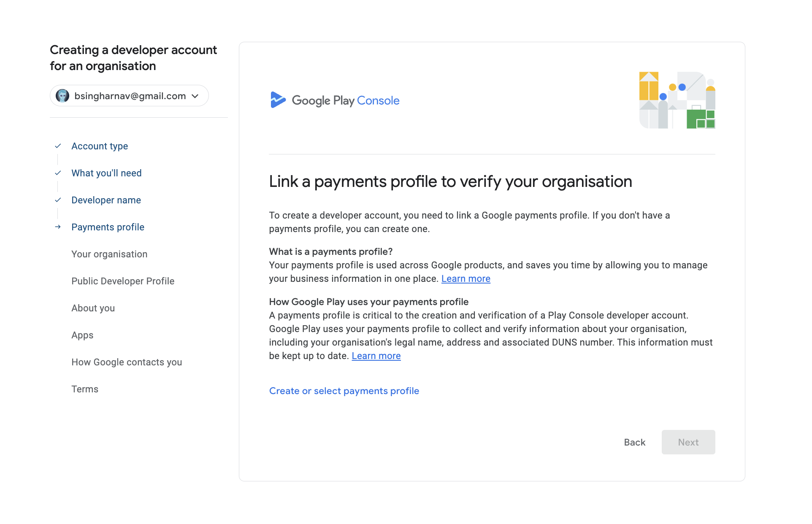The width and height of the screenshot is (812, 524).
Task: Go to the Apps step
Action: tap(82, 335)
